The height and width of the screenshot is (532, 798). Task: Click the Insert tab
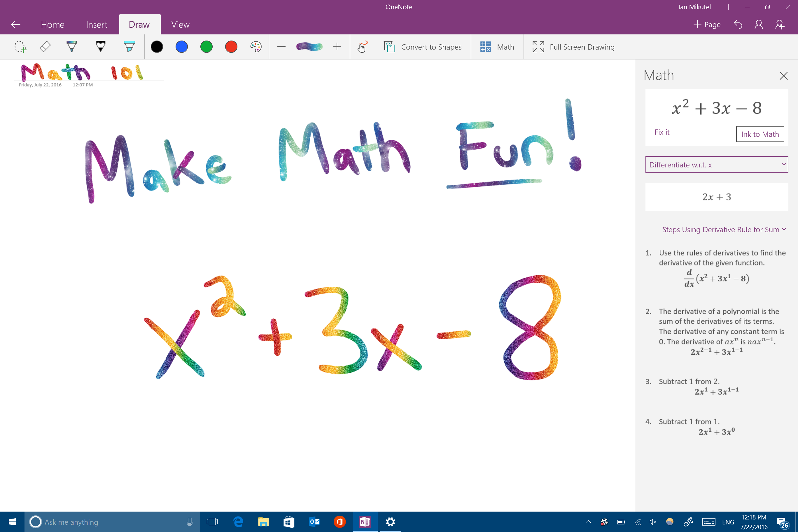[97, 24]
